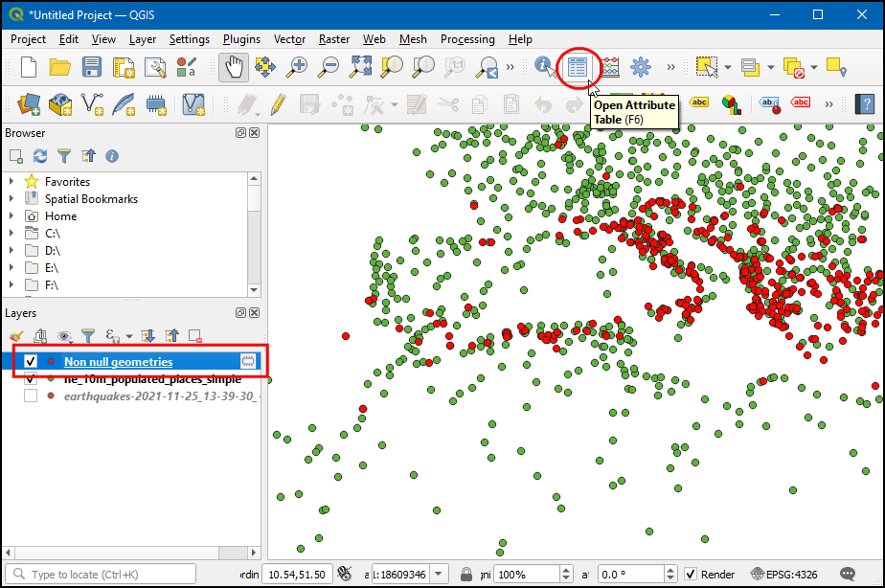This screenshot has width=885, height=588.
Task: Zoom to the full map extent
Action: point(361,69)
